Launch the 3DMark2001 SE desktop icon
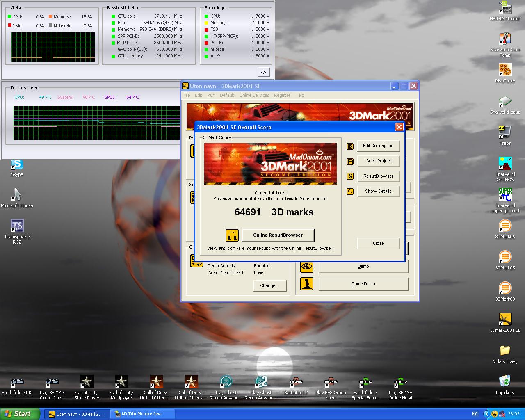This screenshot has height=420, width=525. (505, 320)
